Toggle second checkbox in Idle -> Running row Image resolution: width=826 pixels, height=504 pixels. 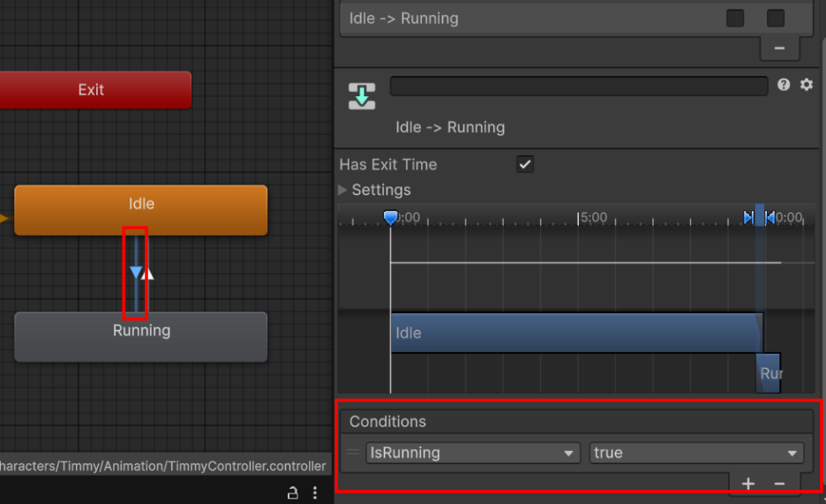[776, 18]
